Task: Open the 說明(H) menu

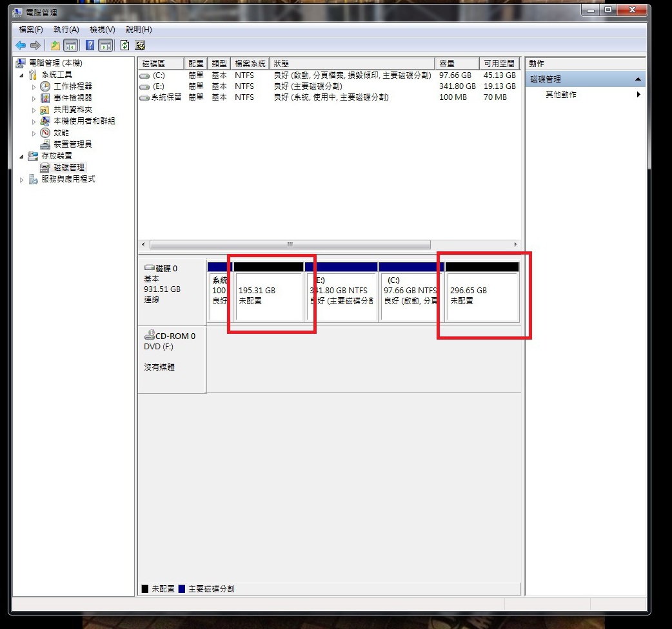Action: coord(139,30)
